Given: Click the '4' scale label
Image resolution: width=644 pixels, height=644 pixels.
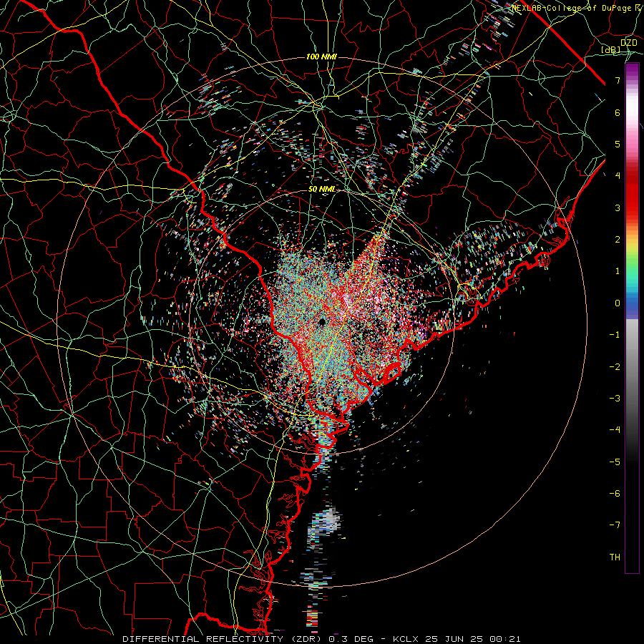Looking at the screenshot, I should 618,176.
